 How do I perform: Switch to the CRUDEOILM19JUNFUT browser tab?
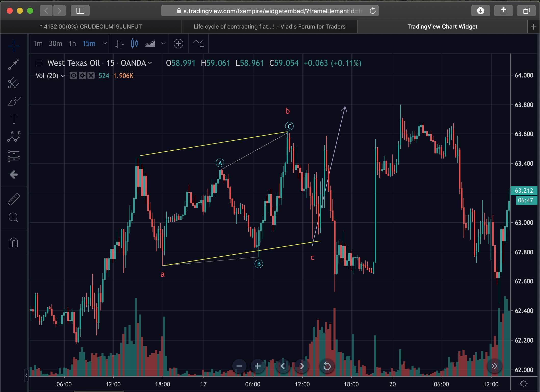coord(91,27)
